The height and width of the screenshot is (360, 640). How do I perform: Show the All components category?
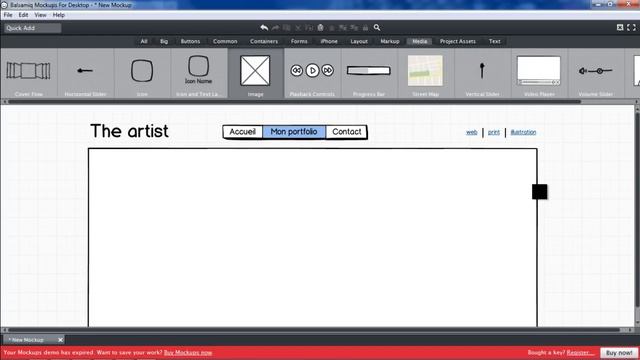click(144, 41)
